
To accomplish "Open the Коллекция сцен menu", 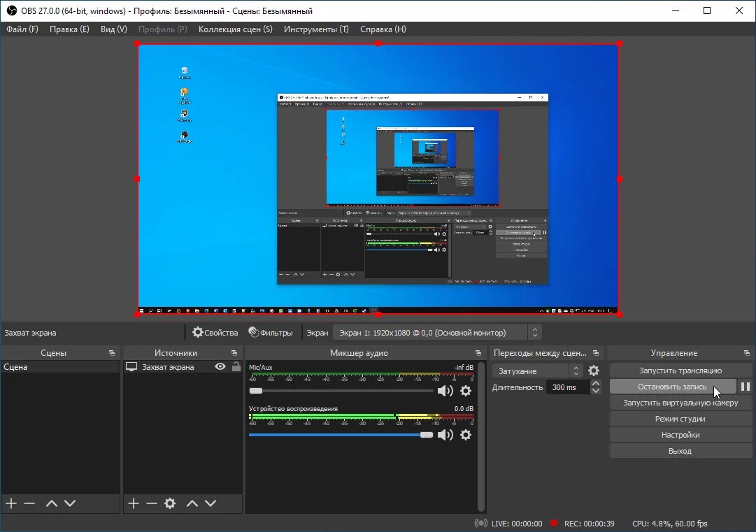I will 235,29.
